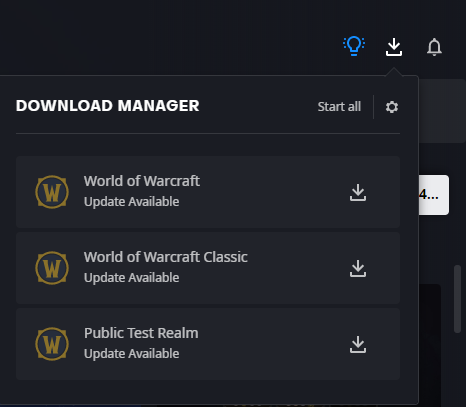The image size is (466, 407).
Task: Select the World of Warcraft title text
Action: pos(142,181)
